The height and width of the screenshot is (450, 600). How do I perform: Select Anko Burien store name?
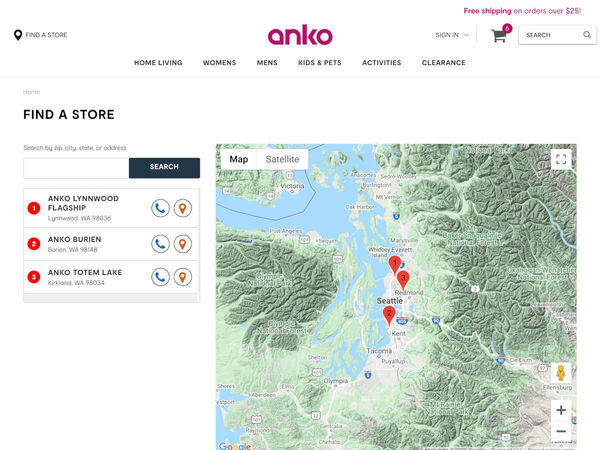click(75, 240)
